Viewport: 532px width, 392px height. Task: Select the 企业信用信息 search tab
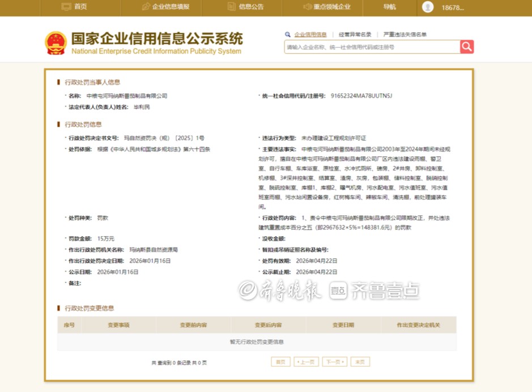310,35
